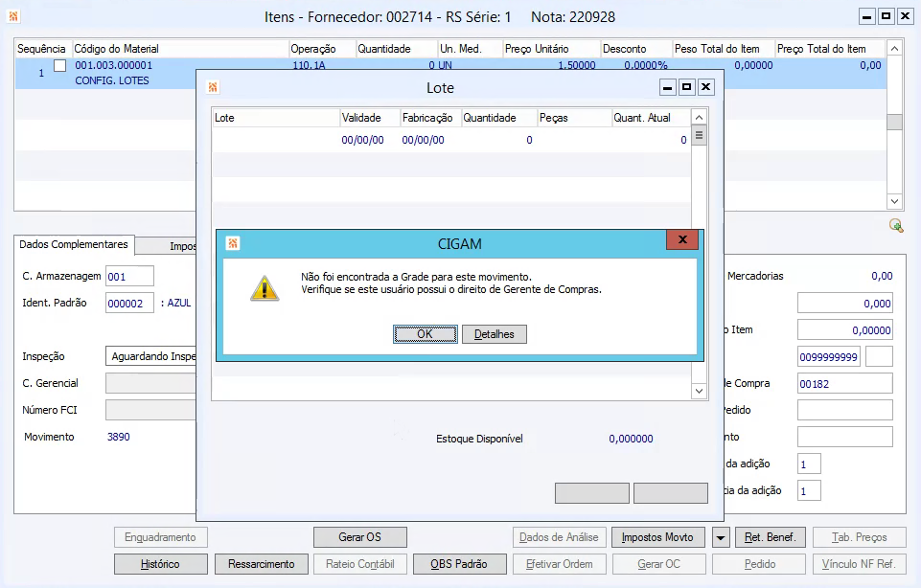
Task: Click Estoque Disponível value 0,000000
Action: click(631, 439)
